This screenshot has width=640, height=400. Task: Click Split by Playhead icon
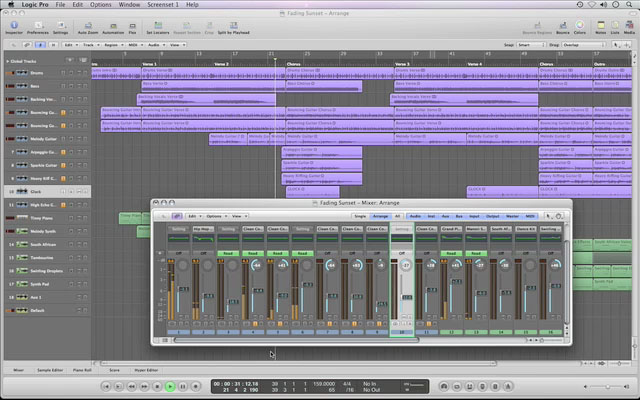[233, 27]
